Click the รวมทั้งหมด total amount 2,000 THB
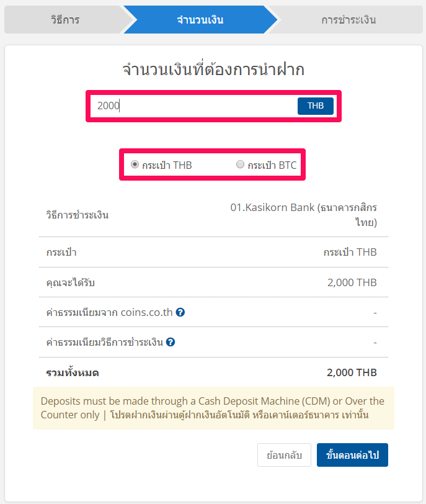Screen dimensions: 426x504 [352, 372]
